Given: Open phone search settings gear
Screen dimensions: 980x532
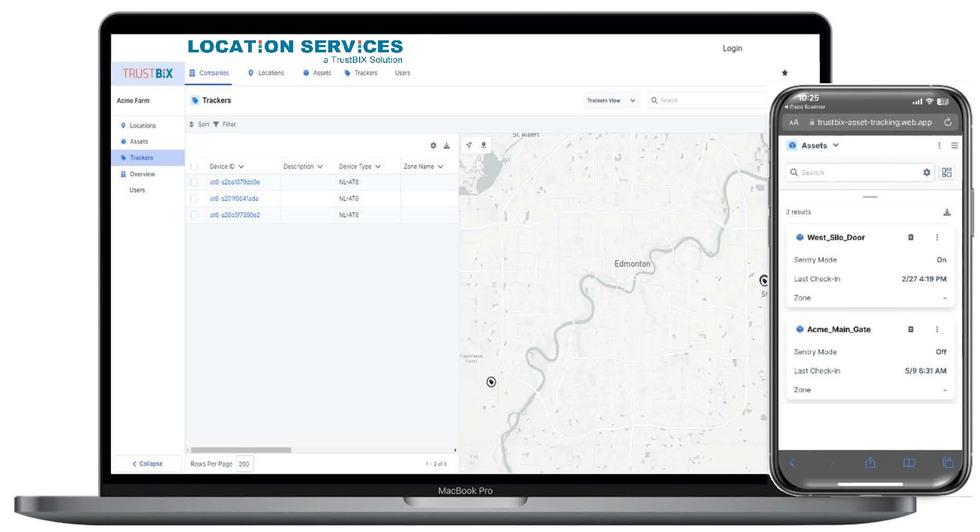Looking at the screenshot, I should tap(927, 172).
